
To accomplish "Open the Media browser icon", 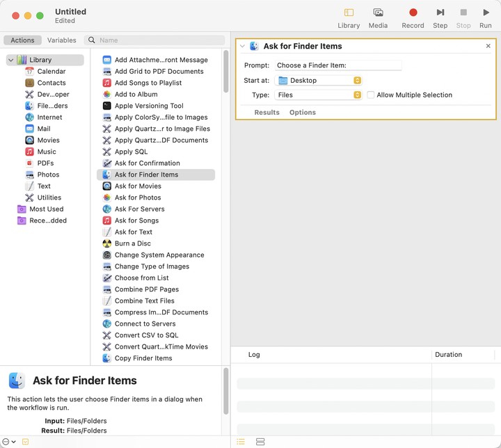I will coord(378,13).
